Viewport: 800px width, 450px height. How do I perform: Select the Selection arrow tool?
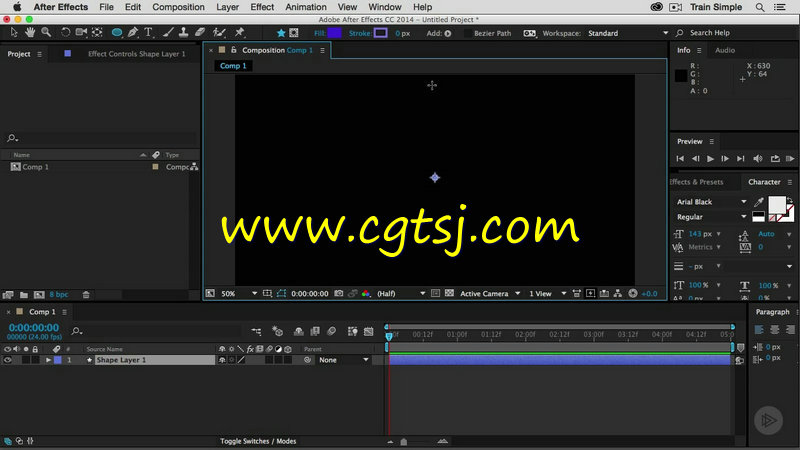(x=14, y=33)
